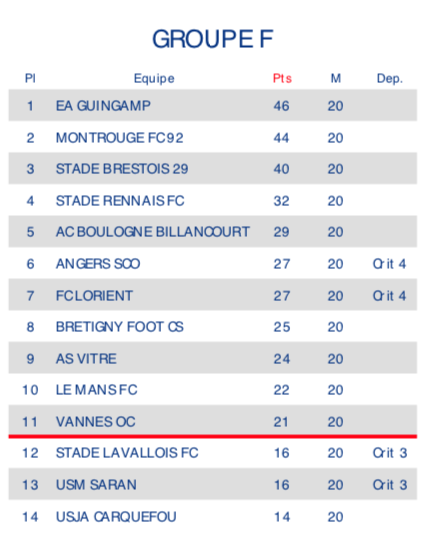This screenshot has width=428, height=534.
Task: Select USJA CARQUEFOU team name
Action: click(x=116, y=517)
